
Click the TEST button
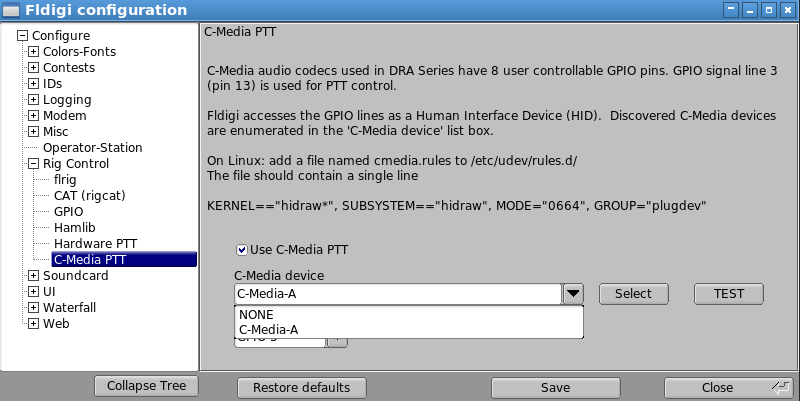pyautogui.click(x=729, y=294)
